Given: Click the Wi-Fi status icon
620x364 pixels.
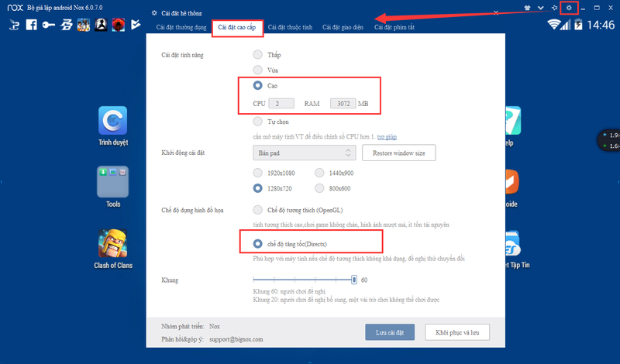Looking at the screenshot, I should [553, 25].
